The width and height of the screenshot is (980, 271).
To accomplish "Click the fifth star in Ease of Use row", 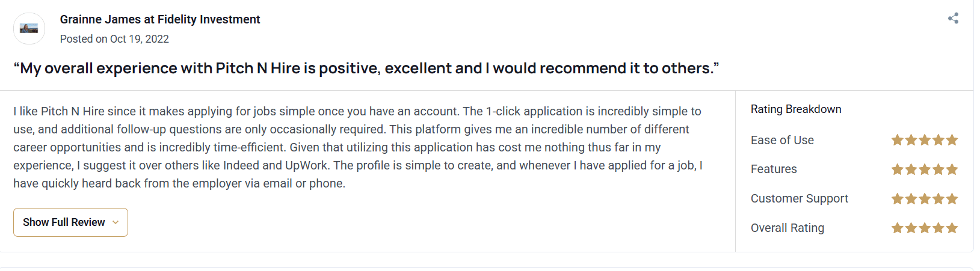I will [x=952, y=140].
